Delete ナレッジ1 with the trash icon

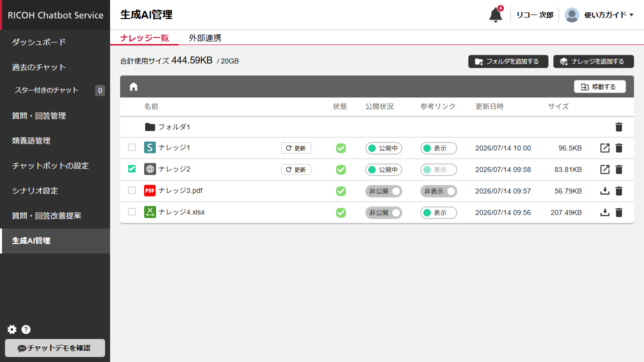coord(619,148)
